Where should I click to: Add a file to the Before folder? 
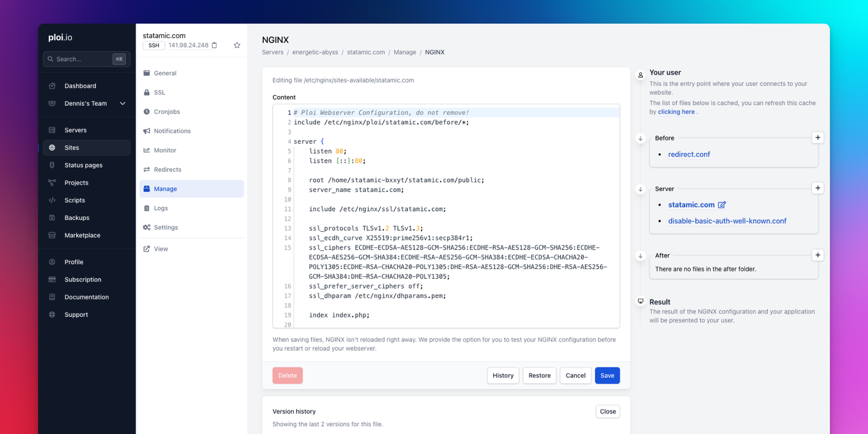818,138
